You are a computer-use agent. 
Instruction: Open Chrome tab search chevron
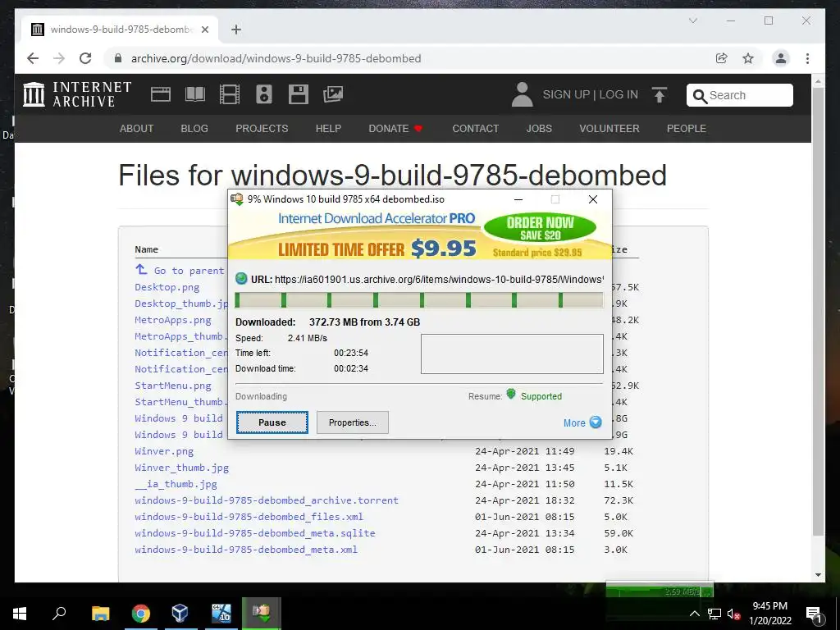[x=692, y=21]
